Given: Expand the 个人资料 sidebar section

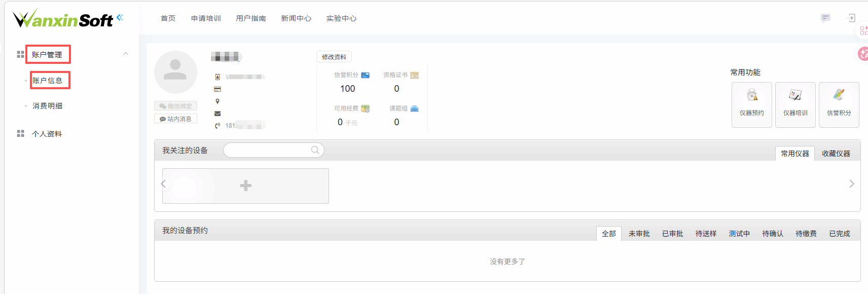Looking at the screenshot, I should [47, 134].
